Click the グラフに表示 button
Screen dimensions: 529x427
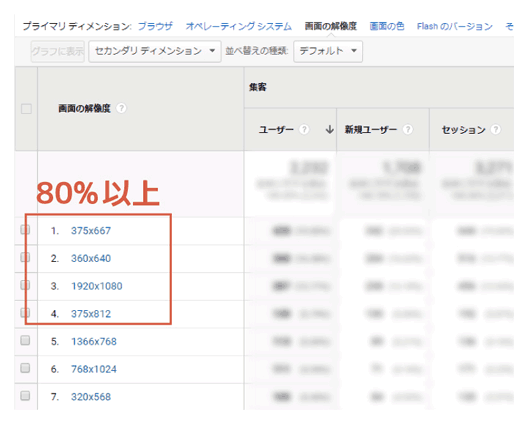coord(58,51)
